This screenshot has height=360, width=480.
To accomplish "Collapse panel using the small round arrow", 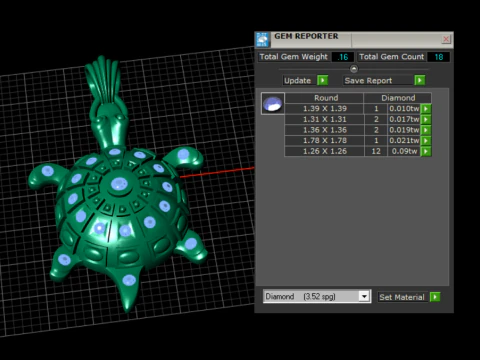I will tap(354, 69).
